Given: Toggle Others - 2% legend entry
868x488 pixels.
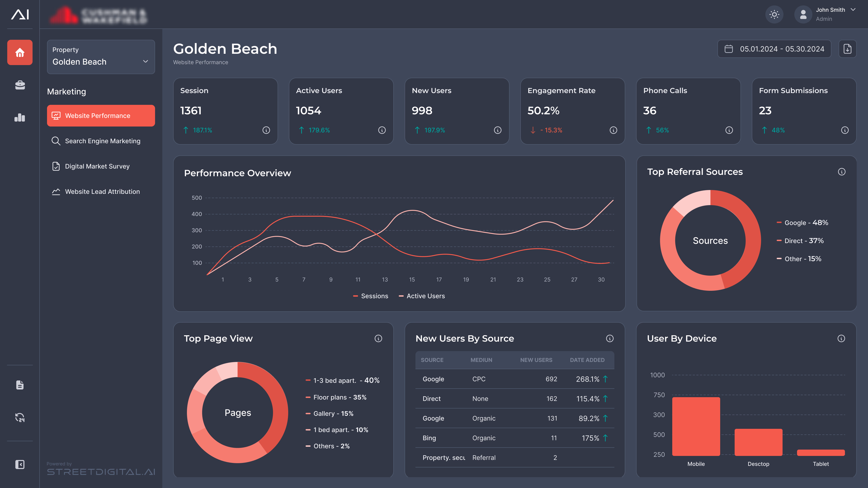Looking at the screenshot, I should point(328,446).
